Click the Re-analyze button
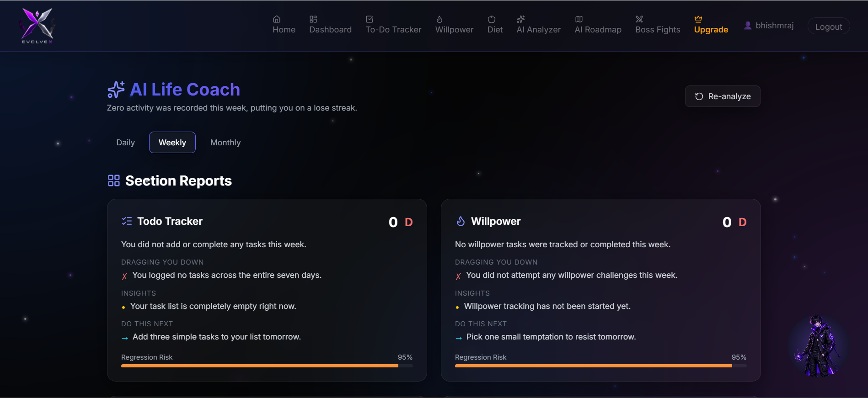The image size is (868, 398). point(723,96)
